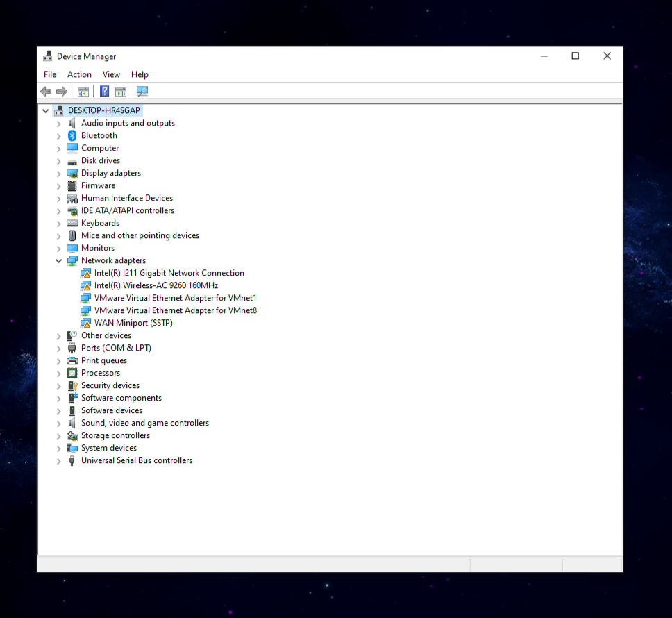
Task: Click Scan for hardware changes monitor icon
Action: (142, 91)
